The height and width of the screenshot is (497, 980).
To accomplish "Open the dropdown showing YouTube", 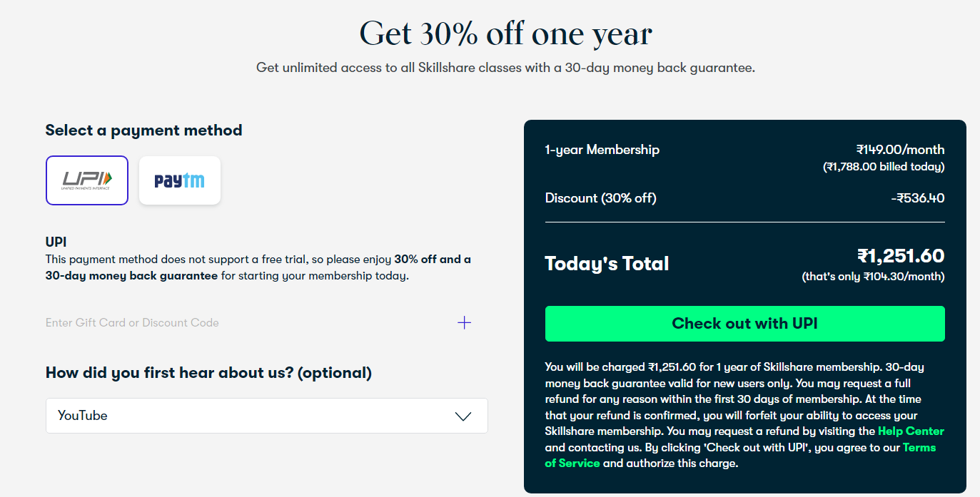I will (x=266, y=416).
